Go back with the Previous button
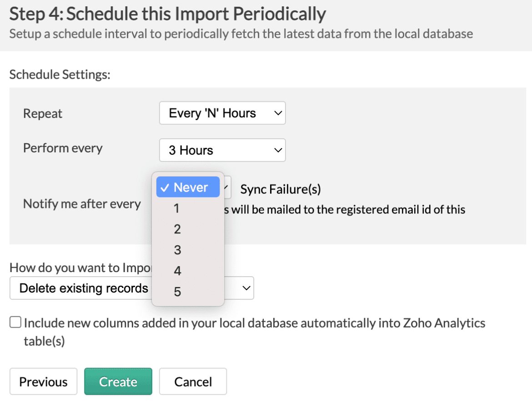The image size is (532, 404). pos(43,382)
